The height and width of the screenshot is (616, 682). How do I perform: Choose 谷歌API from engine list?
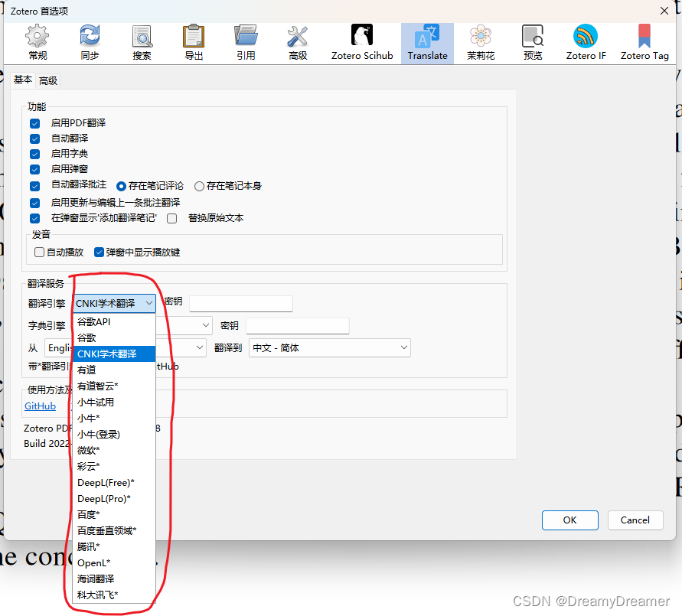[114, 321]
